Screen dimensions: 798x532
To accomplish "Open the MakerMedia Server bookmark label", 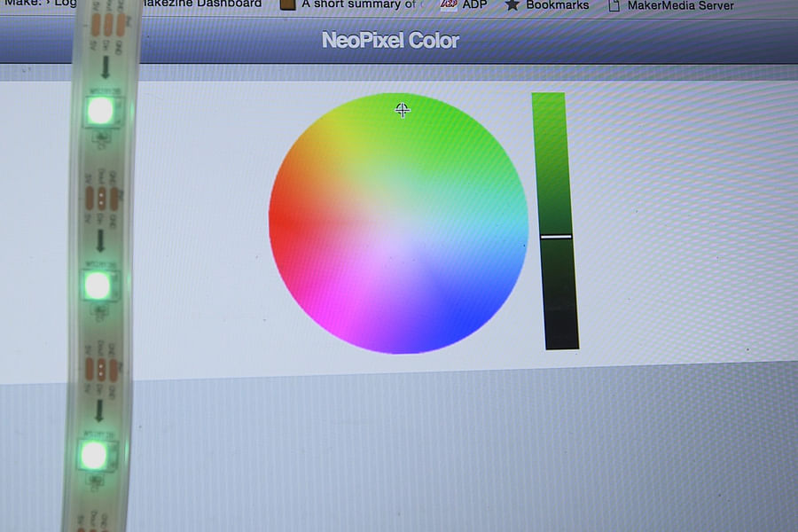I will tap(680, 6).
